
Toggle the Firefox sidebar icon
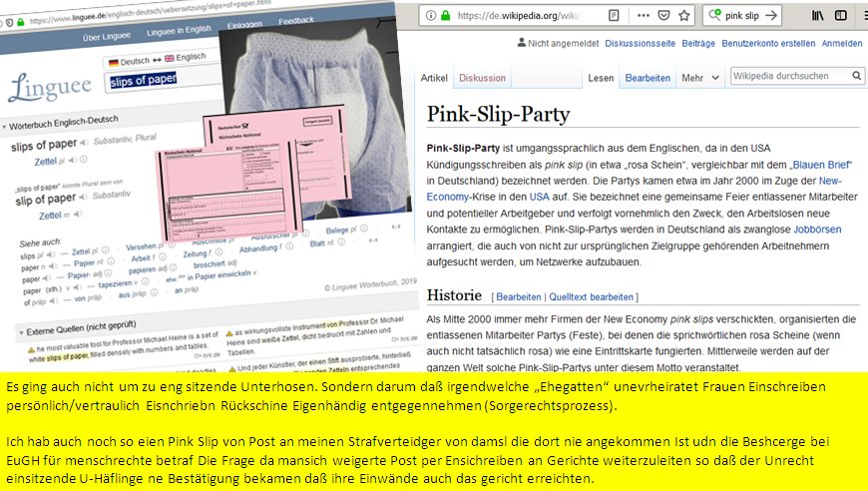click(841, 16)
